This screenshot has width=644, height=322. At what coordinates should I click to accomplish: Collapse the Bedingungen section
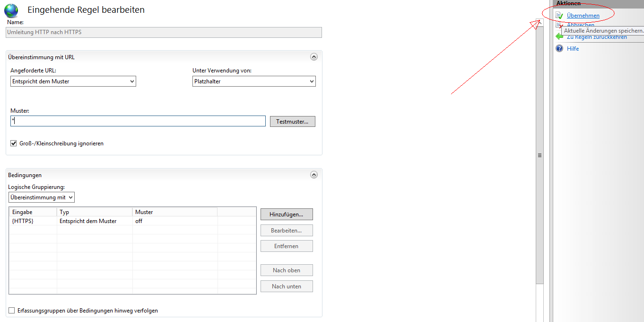pos(313,175)
